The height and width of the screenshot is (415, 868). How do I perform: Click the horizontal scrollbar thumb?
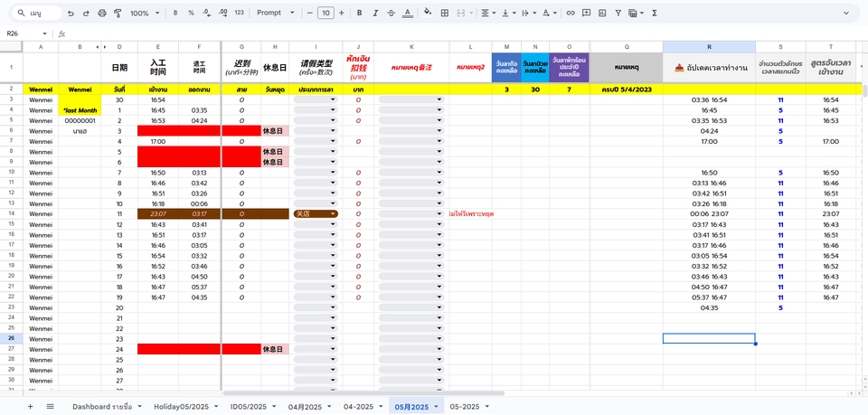(x=363, y=393)
